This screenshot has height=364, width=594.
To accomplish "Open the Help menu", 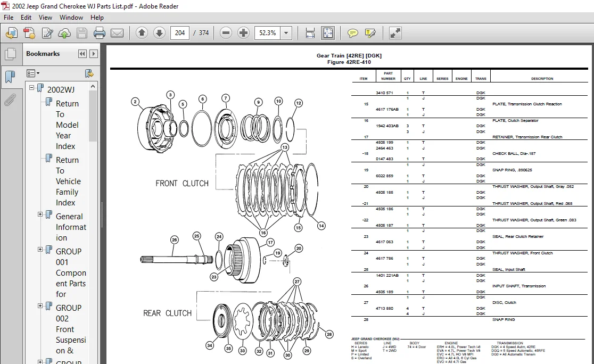I will coord(97,18).
